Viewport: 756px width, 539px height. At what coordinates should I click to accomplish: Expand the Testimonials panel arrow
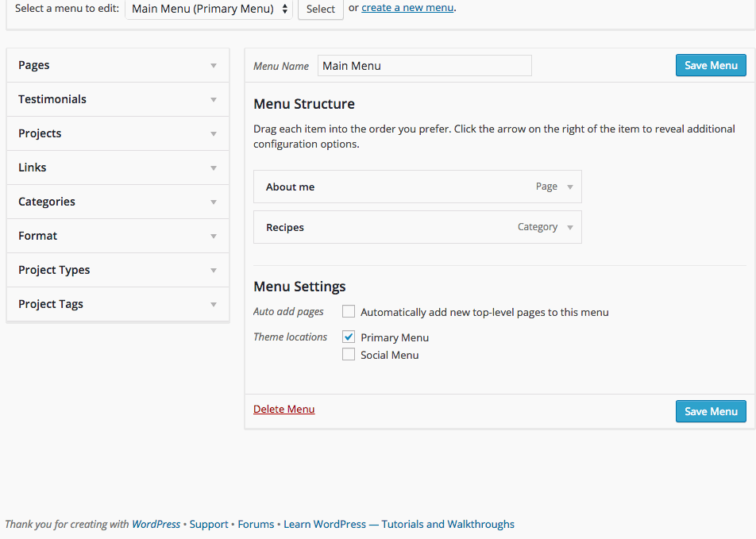click(214, 100)
